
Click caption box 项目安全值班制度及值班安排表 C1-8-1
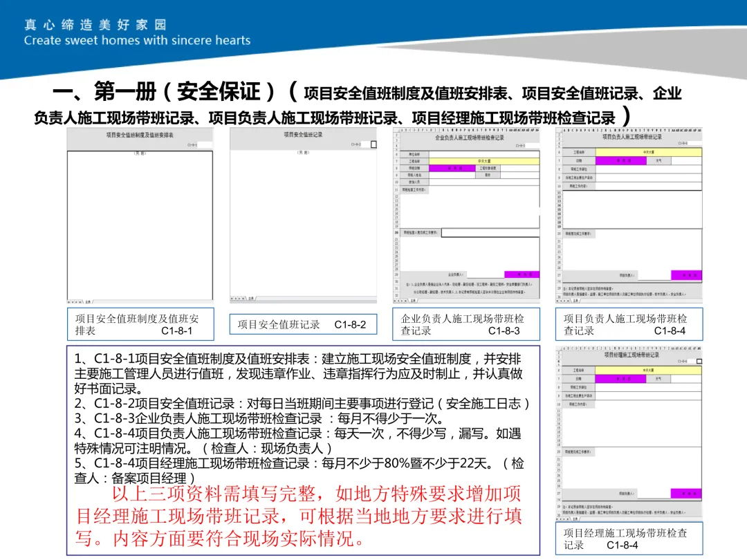click(140, 324)
